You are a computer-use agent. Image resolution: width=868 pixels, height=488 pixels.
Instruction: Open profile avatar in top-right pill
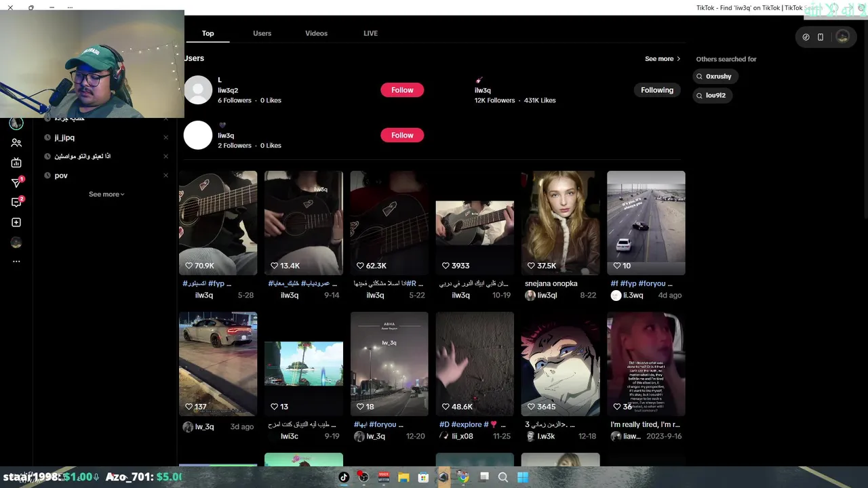pyautogui.click(x=843, y=37)
